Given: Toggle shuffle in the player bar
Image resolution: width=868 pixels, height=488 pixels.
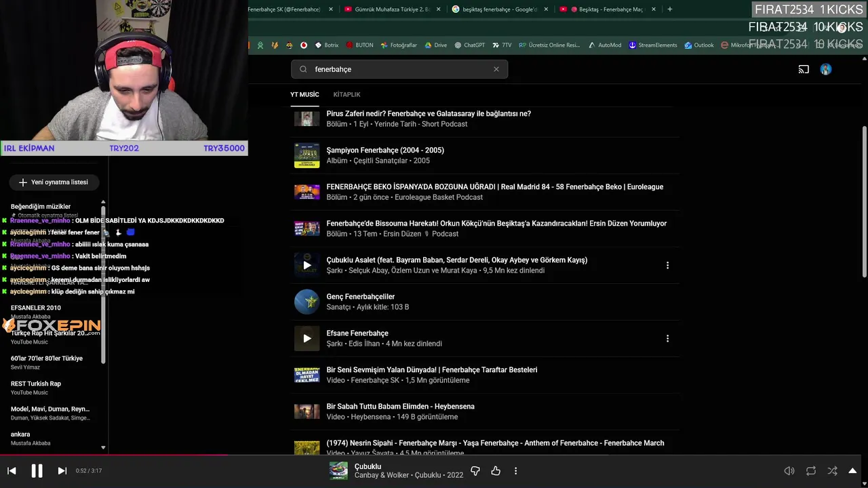Looking at the screenshot, I should point(832,471).
